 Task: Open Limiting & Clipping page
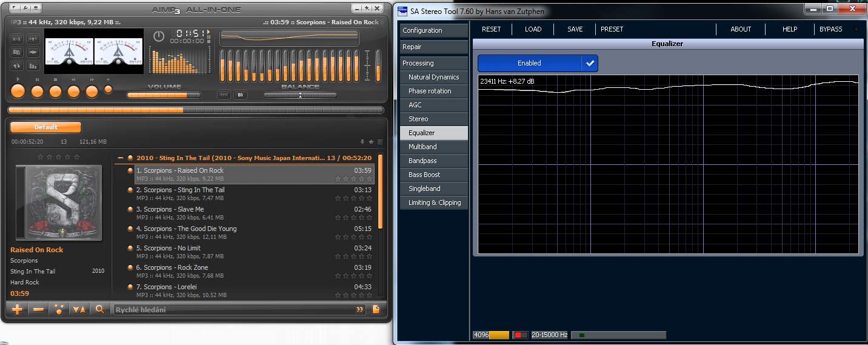434,203
